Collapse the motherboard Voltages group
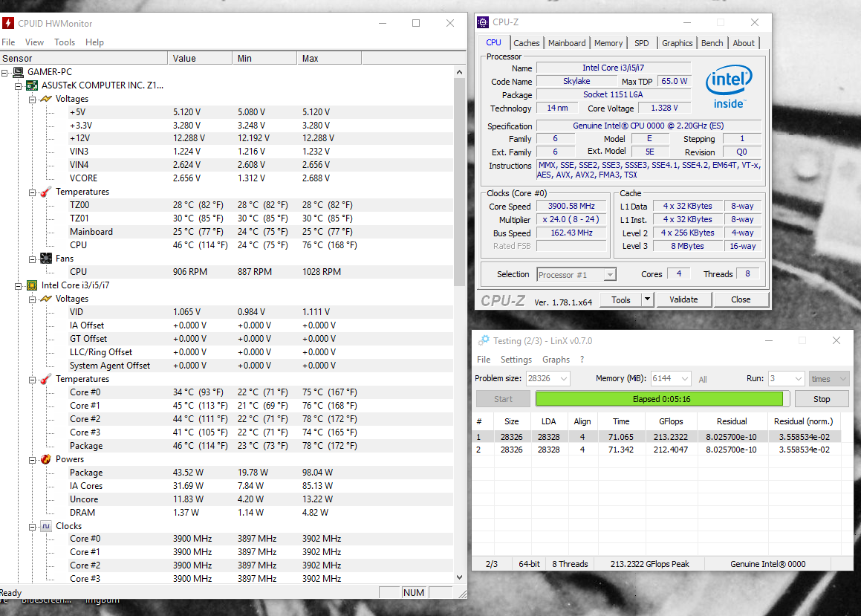Viewport: 861px width, 616px height. pos(33,100)
